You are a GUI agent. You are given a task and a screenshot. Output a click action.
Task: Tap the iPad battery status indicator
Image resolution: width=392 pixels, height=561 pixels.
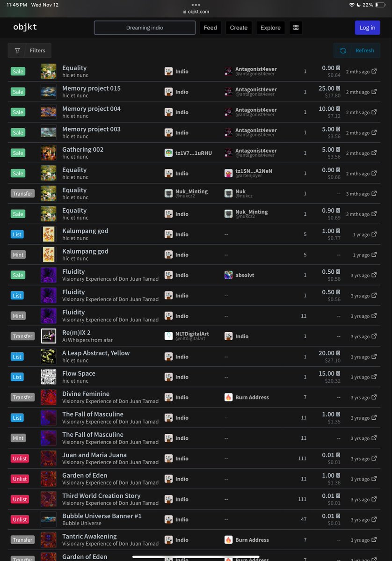380,5
